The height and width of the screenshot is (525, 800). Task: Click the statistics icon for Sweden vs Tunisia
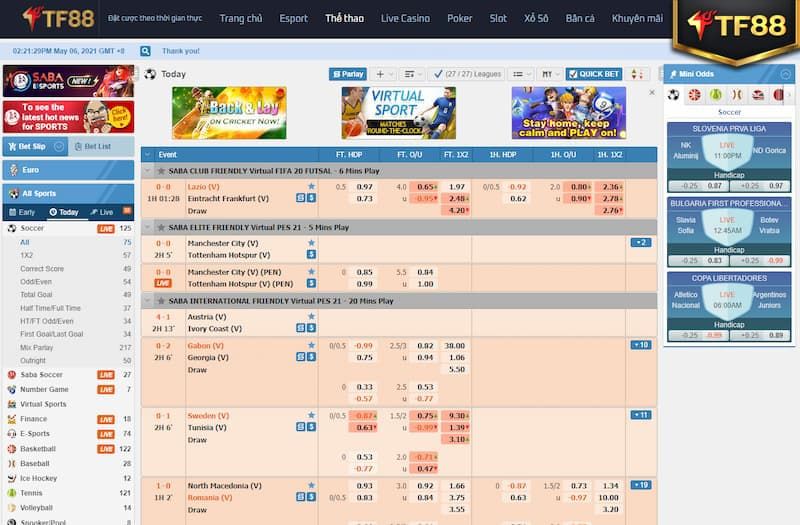pyautogui.click(x=301, y=427)
